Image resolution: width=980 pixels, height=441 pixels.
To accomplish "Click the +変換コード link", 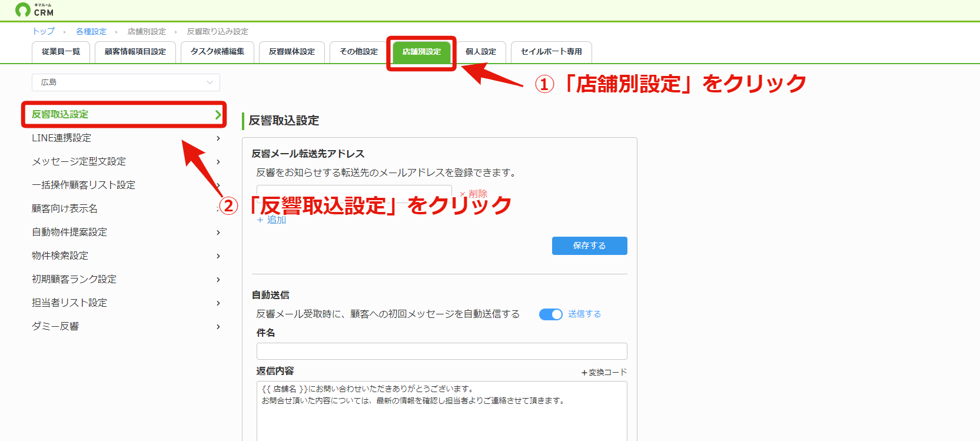I will (x=604, y=372).
